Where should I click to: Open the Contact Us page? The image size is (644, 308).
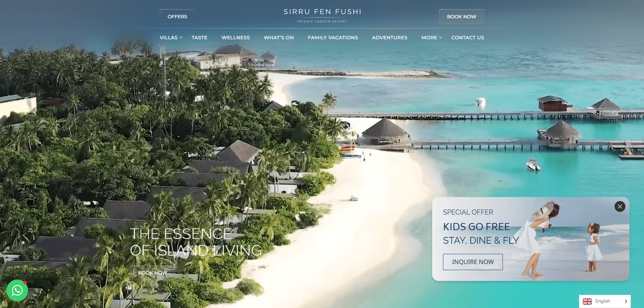click(x=467, y=38)
